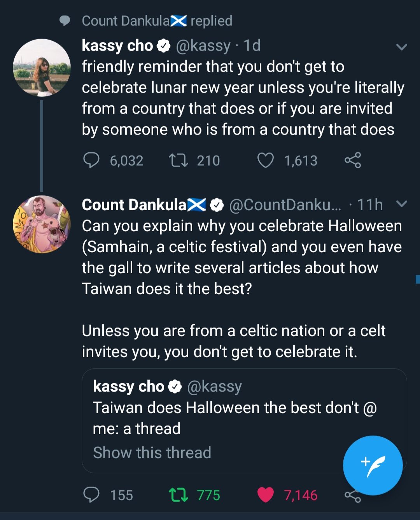Image resolution: width=420 pixels, height=520 pixels.
Task: Unlike Count Dankula's Halloween tweet
Action: coord(266,495)
